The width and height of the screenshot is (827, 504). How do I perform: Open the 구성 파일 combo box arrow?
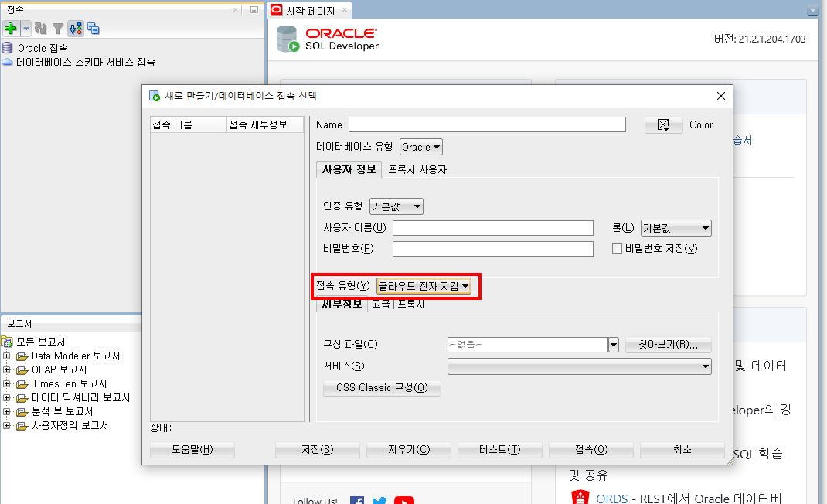click(x=614, y=345)
